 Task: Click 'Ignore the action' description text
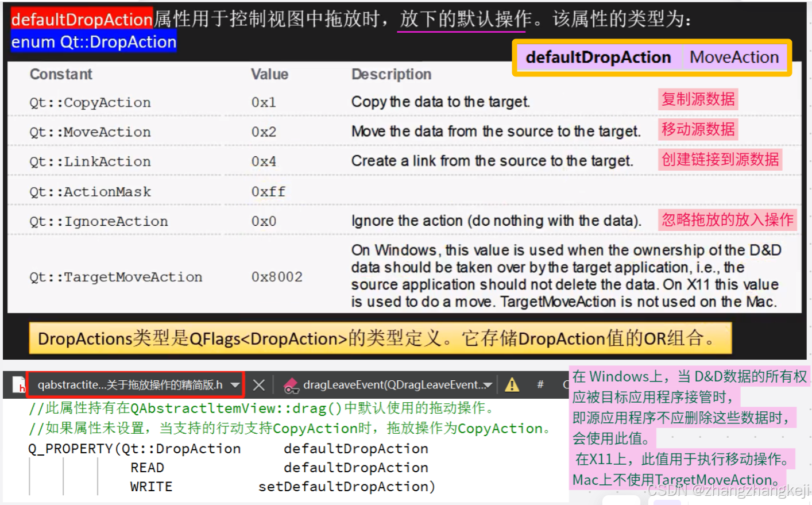[x=496, y=221]
